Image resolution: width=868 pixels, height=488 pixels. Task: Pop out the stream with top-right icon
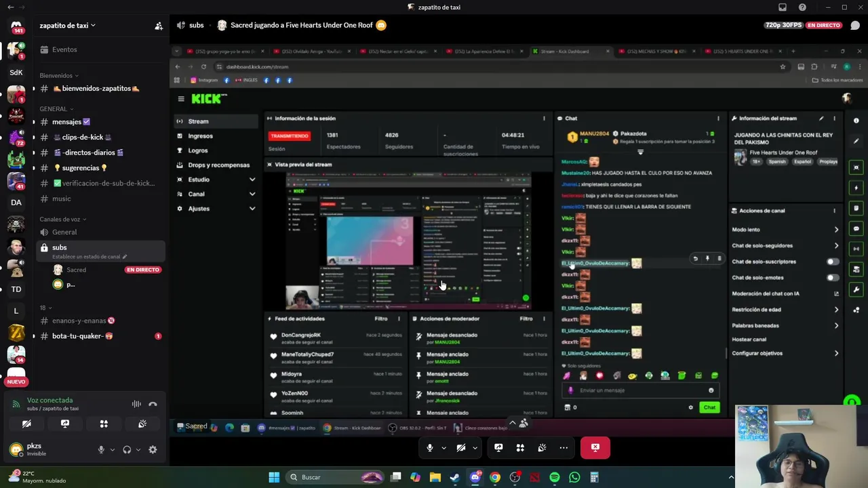855,26
